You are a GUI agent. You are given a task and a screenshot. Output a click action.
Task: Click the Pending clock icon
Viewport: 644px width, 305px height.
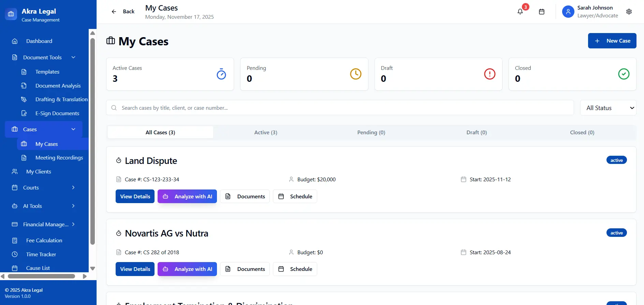pyautogui.click(x=355, y=74)
